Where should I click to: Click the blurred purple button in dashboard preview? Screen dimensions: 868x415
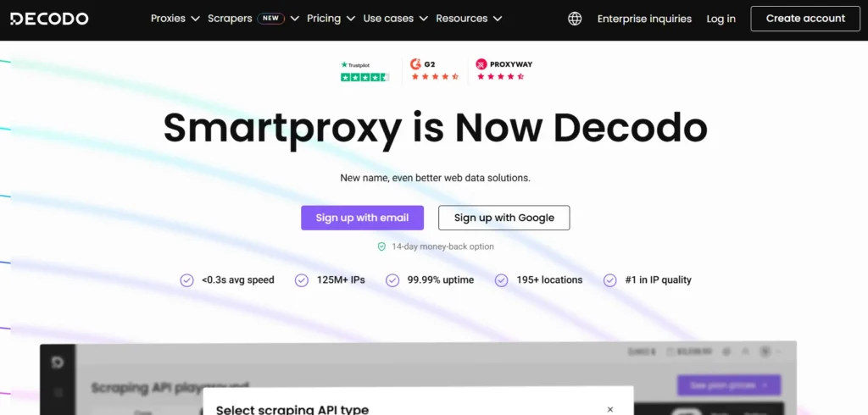tap(729, 385)
